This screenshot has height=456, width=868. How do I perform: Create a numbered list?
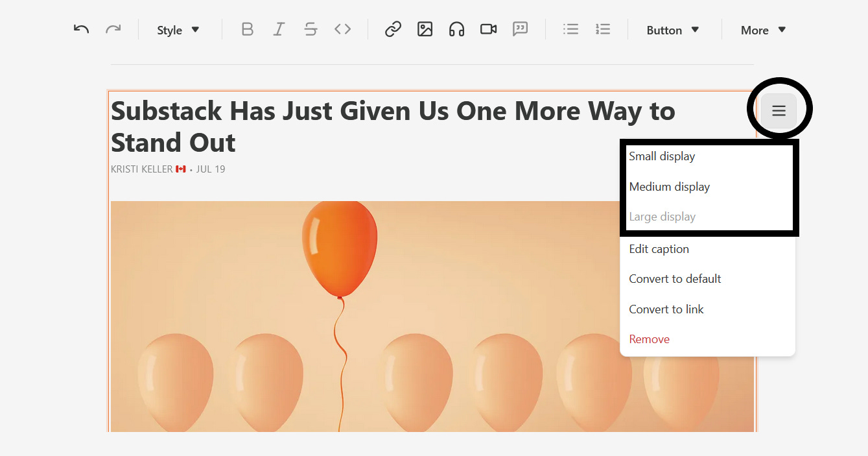coord(603,29)
